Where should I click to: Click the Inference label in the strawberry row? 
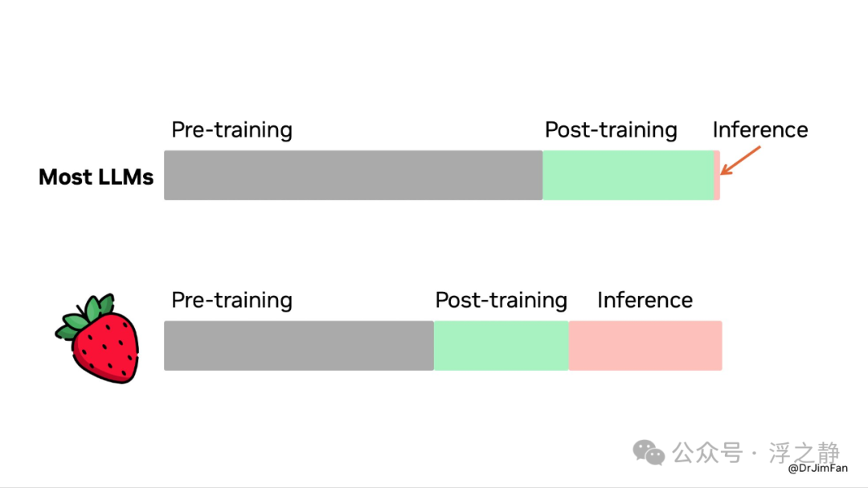pos(645,300)
